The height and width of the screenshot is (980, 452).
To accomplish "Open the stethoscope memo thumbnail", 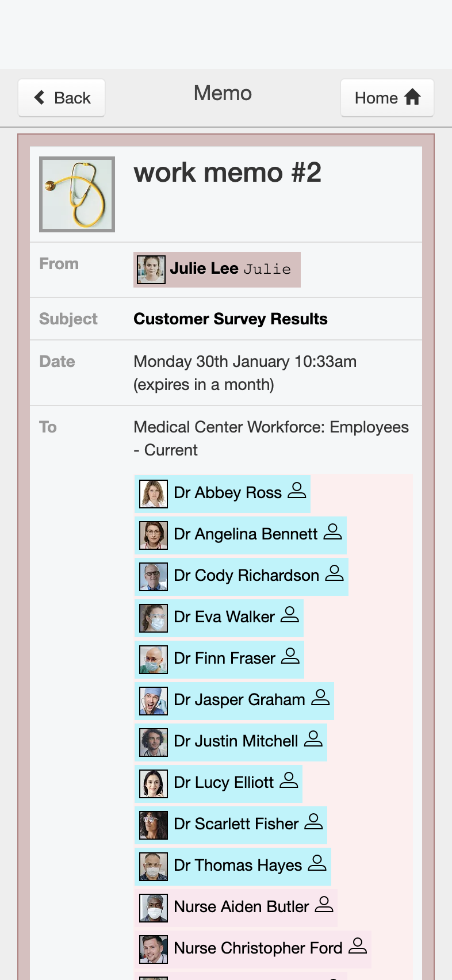I will click(77, 194).
